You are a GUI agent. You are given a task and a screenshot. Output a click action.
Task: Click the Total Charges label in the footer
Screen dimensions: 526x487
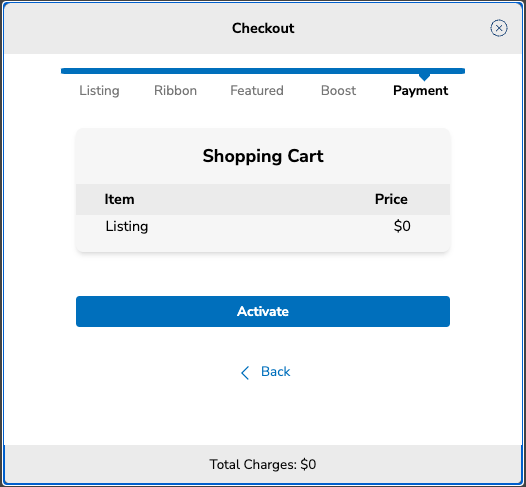[253, 465]
